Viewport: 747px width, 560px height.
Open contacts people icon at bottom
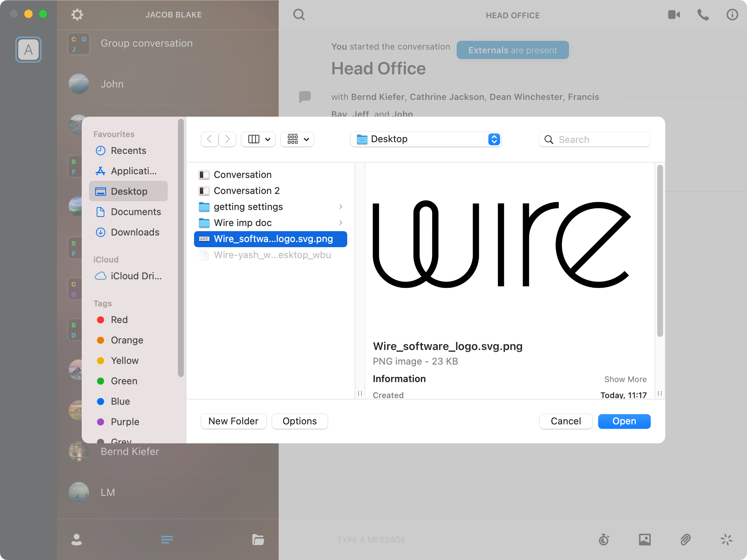77,540
